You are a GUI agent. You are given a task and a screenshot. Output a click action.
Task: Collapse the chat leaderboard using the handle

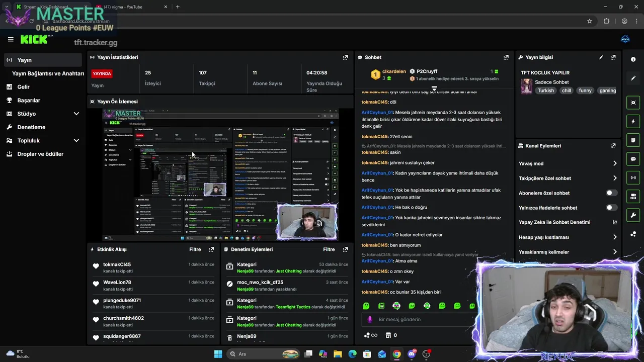click(434, 88)
